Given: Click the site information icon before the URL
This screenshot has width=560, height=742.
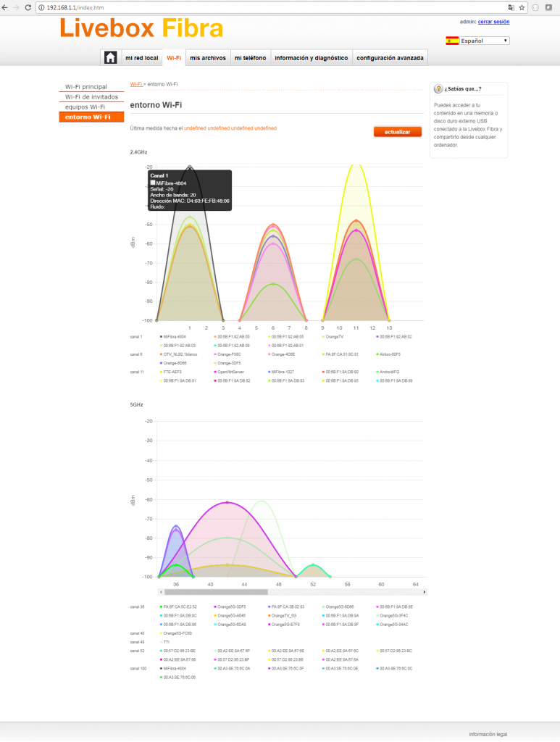Looking at the screenshot, I should [x=41, y=7].
